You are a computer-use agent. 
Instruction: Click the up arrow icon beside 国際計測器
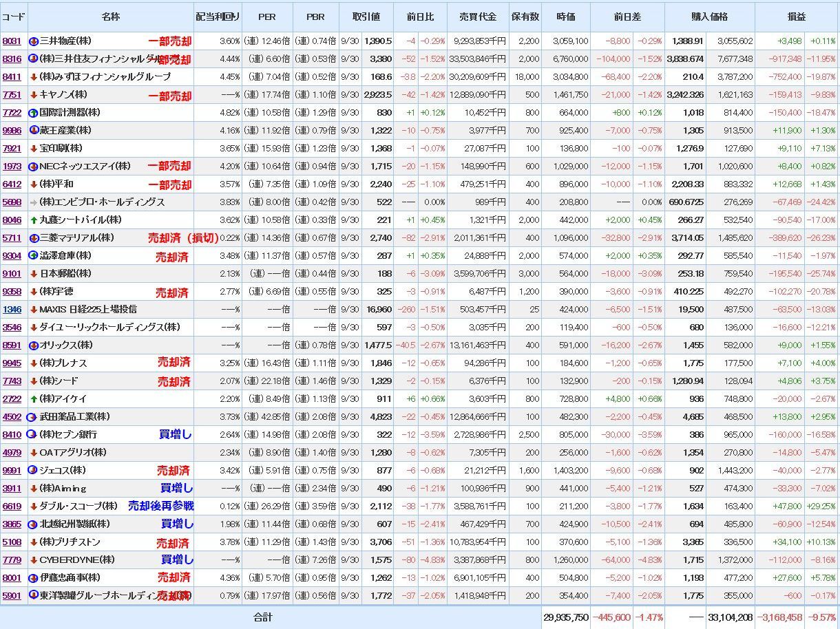pos(33,113)
